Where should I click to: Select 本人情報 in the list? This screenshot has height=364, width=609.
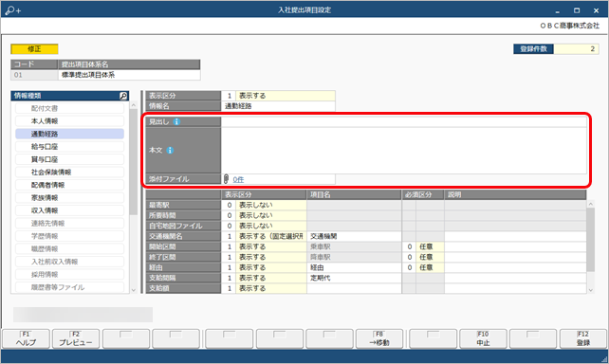point(69,121)
